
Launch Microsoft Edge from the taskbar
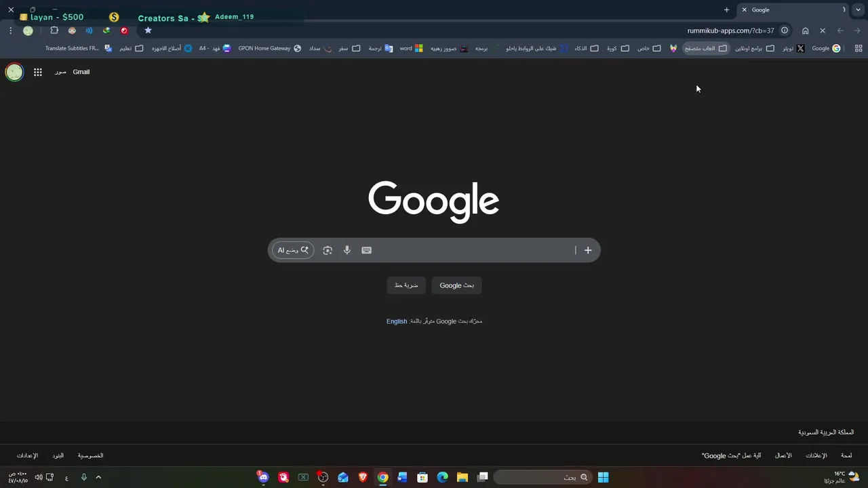click(x=442, y=477)
